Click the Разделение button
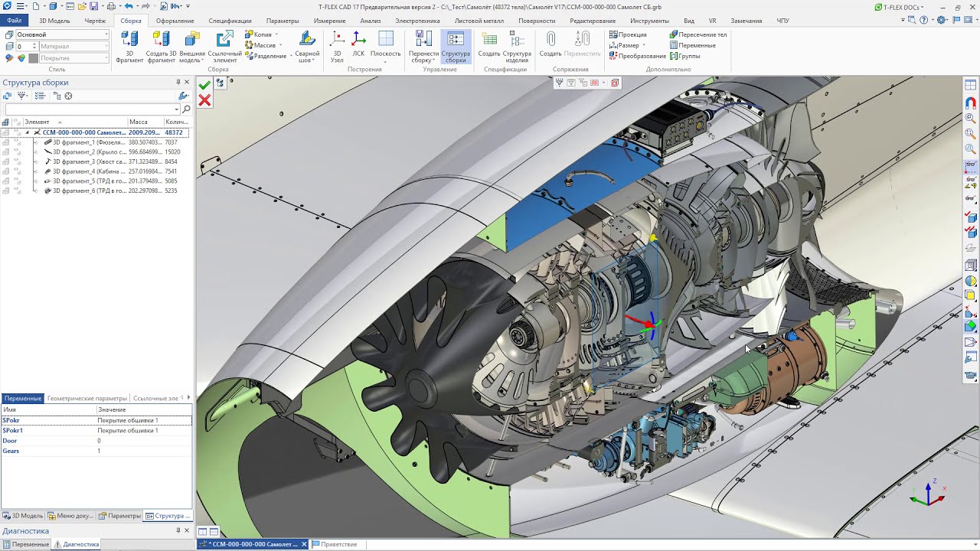 [266, 56]
